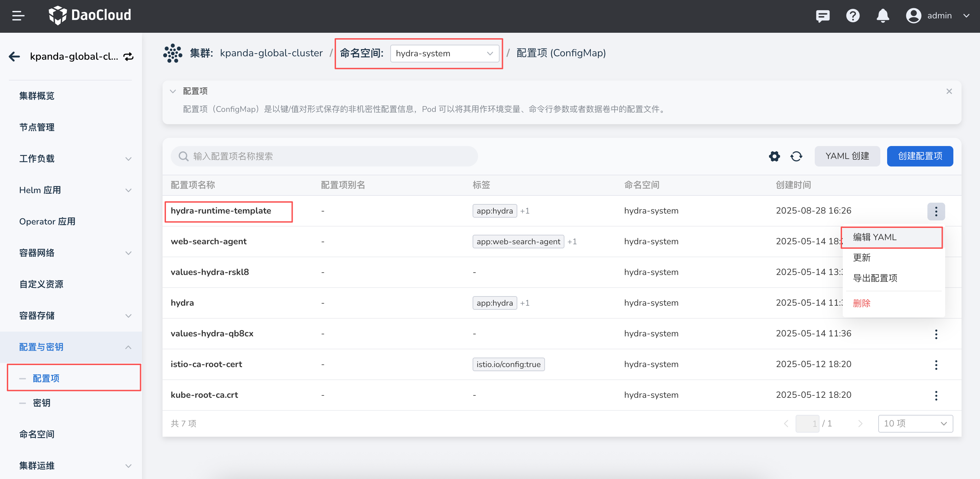Open actions menu for istio-ca-root-cert row

tap(936, 365)
